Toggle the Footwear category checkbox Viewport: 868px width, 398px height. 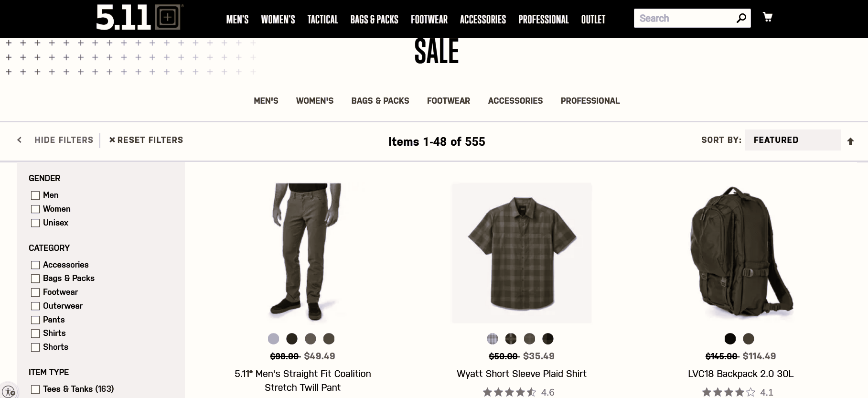pos(35,292)
